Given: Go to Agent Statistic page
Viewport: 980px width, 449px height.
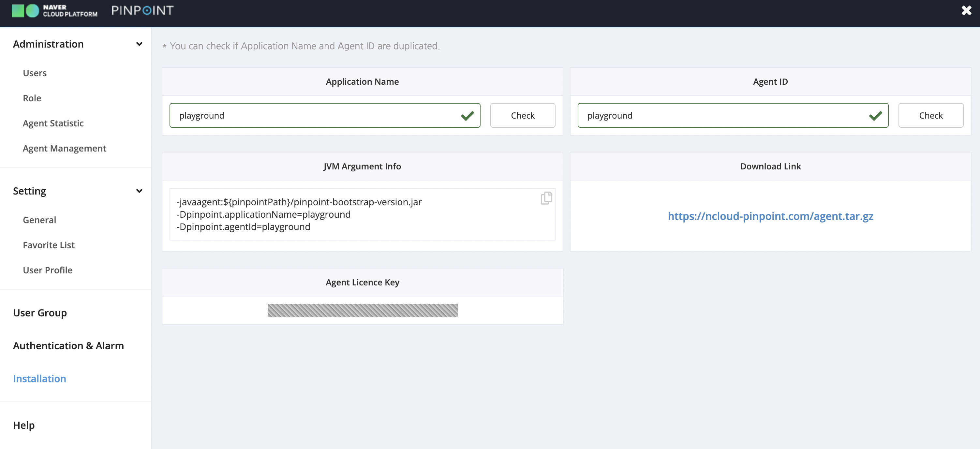Looking at the screenshot, I should click(53, 123).
